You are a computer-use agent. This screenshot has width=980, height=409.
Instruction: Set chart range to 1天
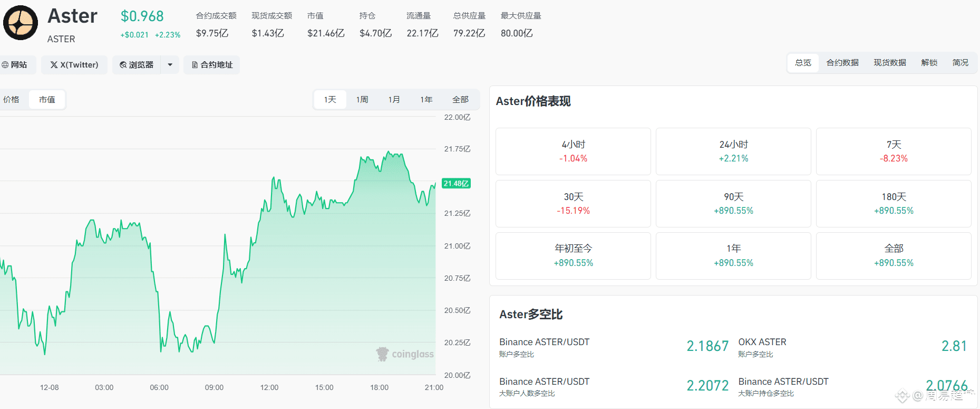point(330,99)
